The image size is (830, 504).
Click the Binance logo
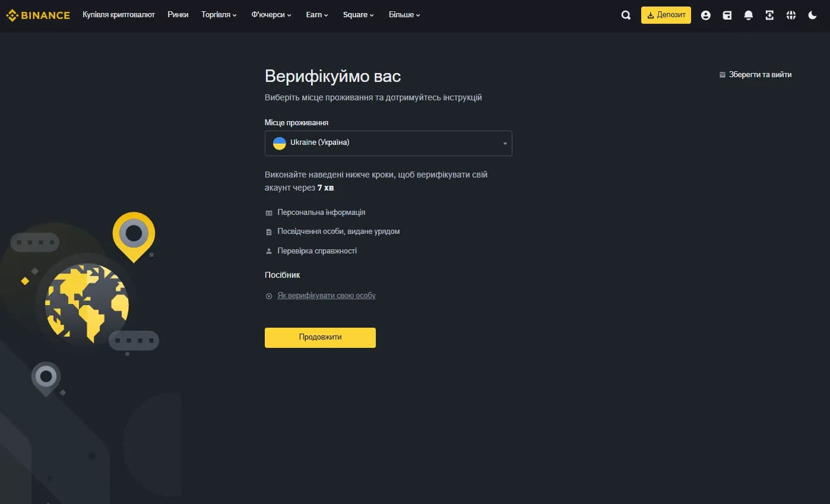click(38, 15)
